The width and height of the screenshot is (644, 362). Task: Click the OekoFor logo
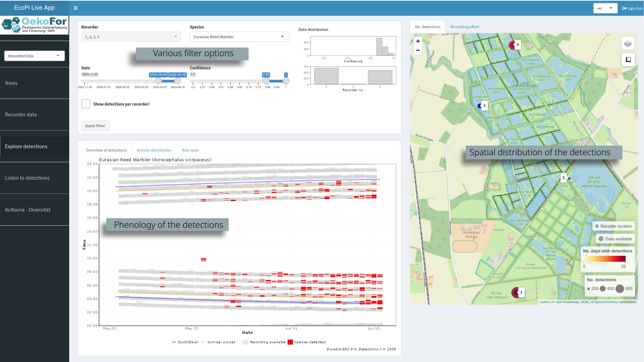pyautogui.click(x=35, y=25)
